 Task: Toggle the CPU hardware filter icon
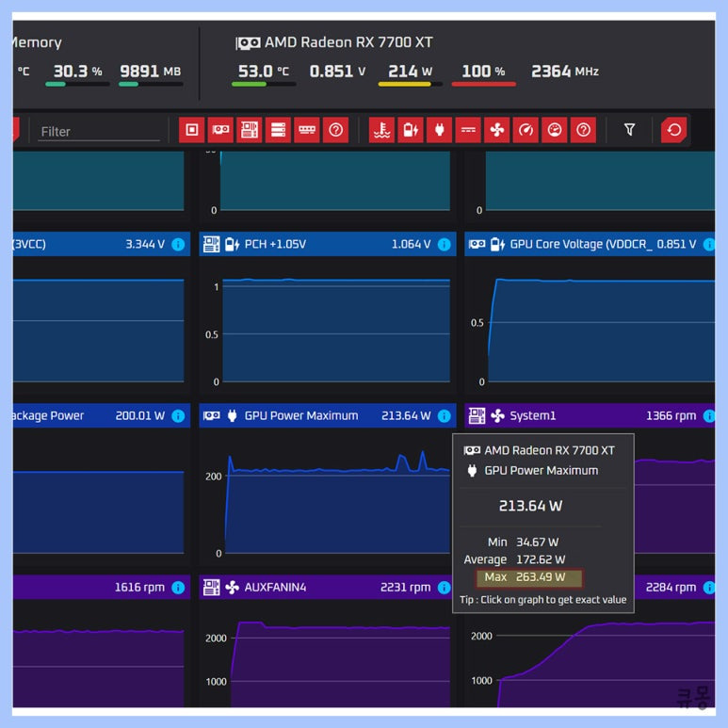coord(192,130)
